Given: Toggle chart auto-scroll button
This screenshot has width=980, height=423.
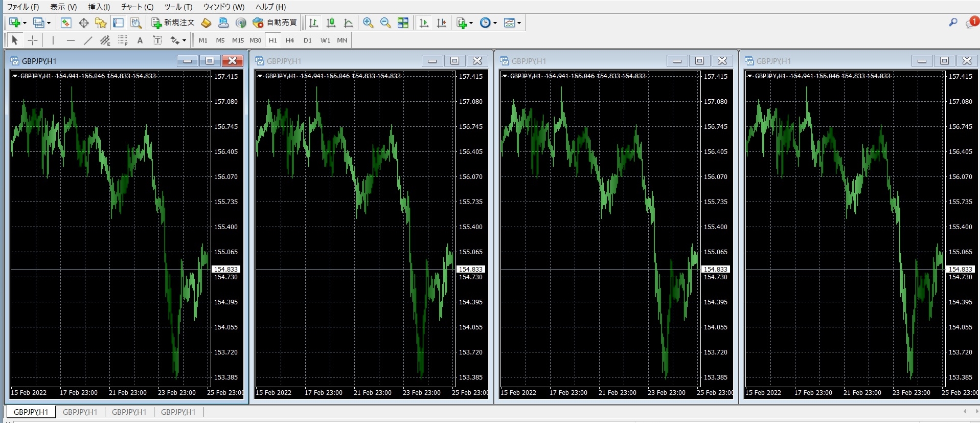Looking at the screenshot, I should click(424, 23).
